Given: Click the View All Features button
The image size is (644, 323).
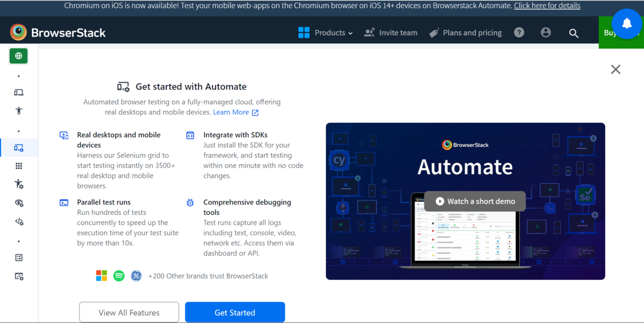Looking at the screenshot, I should tap(129, 312).
